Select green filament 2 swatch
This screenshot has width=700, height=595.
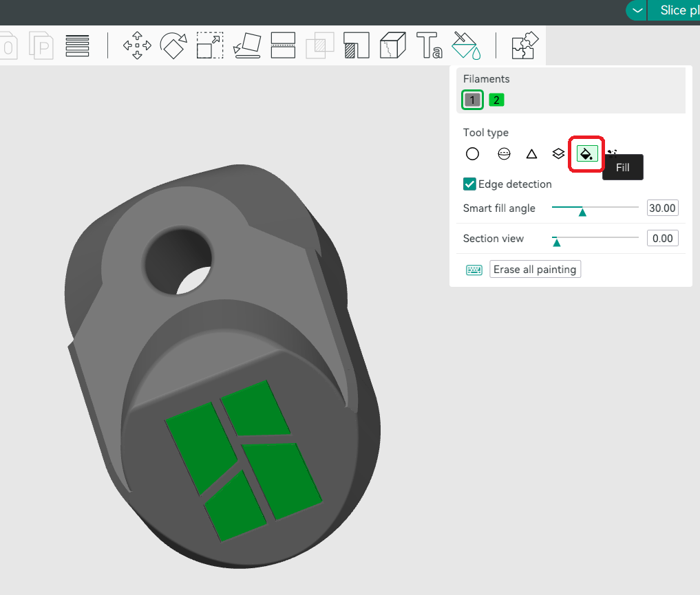(496, 100)
